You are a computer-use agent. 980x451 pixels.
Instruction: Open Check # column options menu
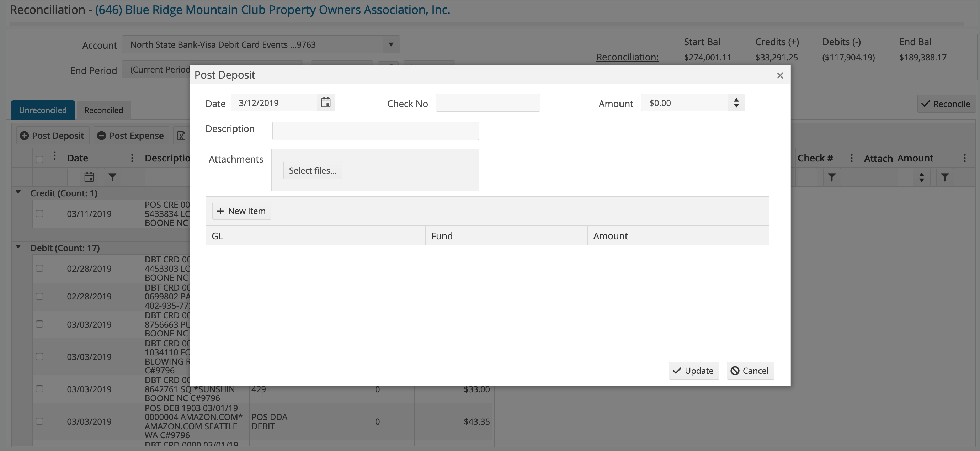[851, 158]
